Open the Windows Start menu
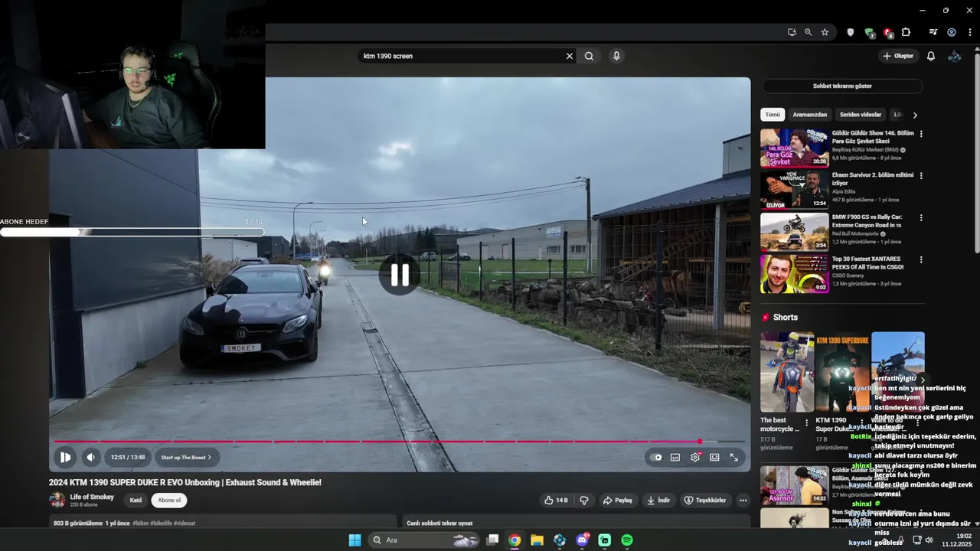Screen dimensions: 980x551 354,540
